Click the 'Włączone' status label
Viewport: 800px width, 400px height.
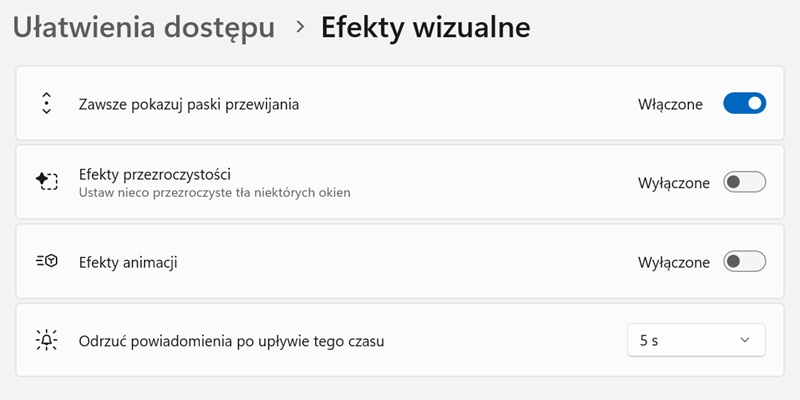click(x=670, y=103)
